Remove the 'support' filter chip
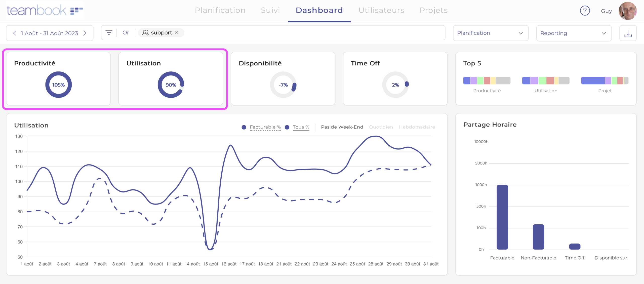 coord(176,33)
